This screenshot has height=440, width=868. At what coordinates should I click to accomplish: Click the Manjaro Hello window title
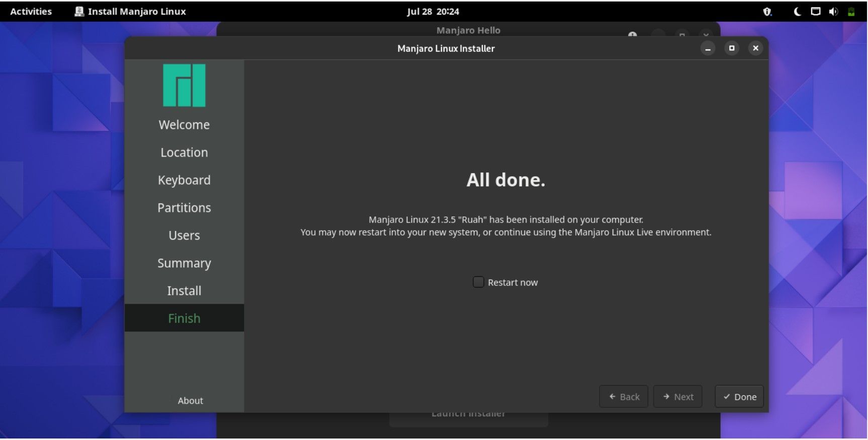(x=468, y=30)
